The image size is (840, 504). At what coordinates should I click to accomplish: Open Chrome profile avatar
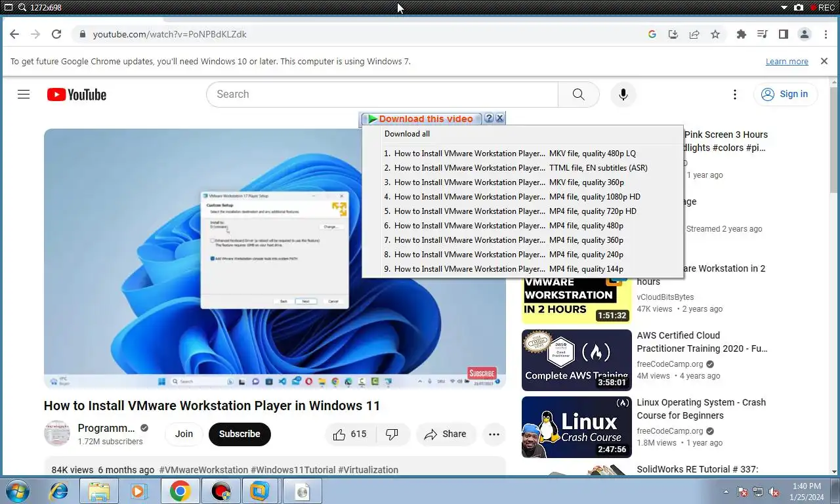805,34
